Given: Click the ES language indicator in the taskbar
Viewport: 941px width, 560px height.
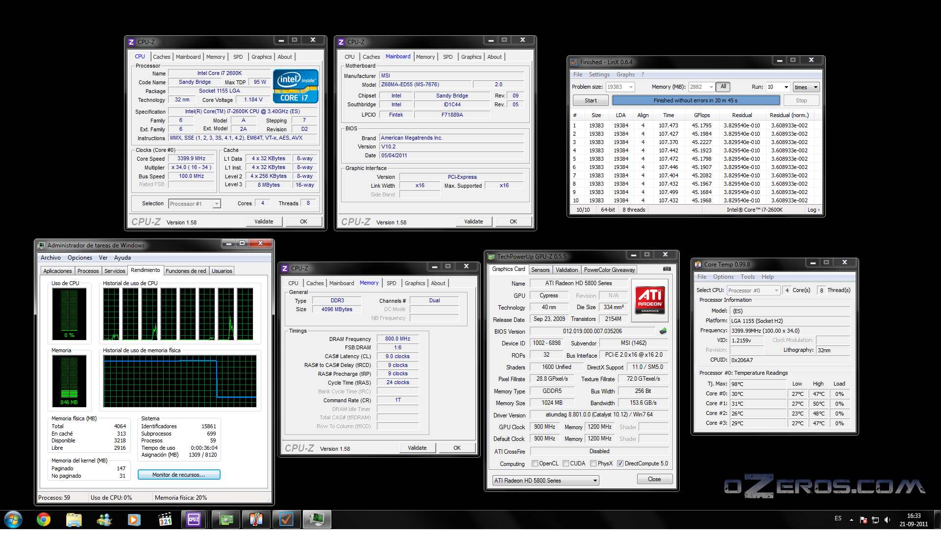Looking at the screenshot, I should click(x=838, y=518).
